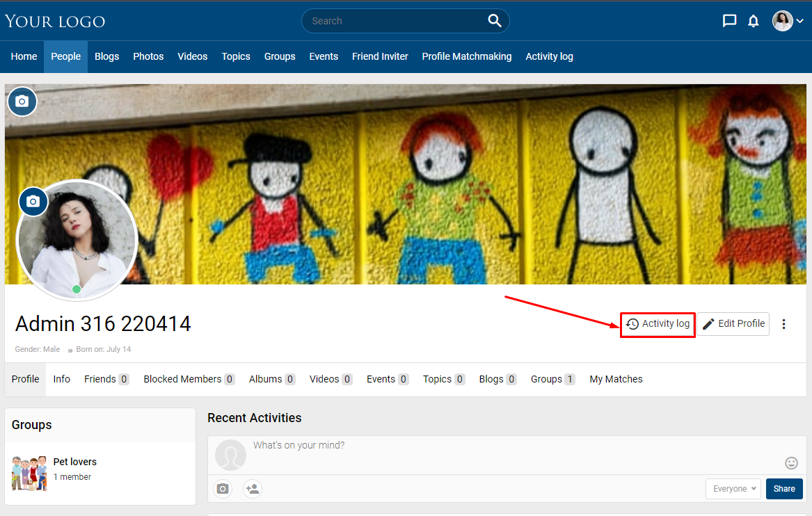Click the user avatar in header
The image size is (812, 516).
pyautogui.click(x=783, y=22)
